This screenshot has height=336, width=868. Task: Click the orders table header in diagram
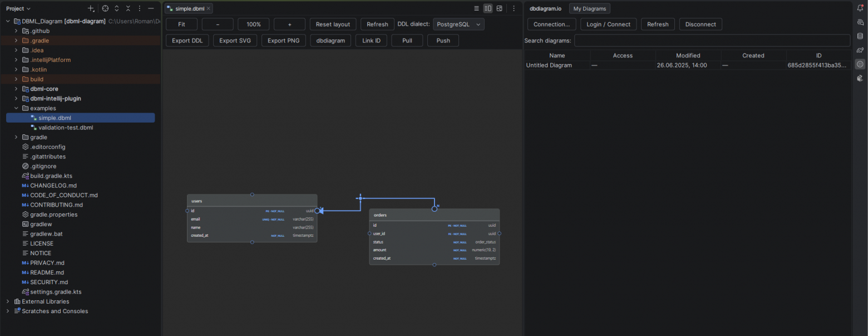tap(434, 215)
